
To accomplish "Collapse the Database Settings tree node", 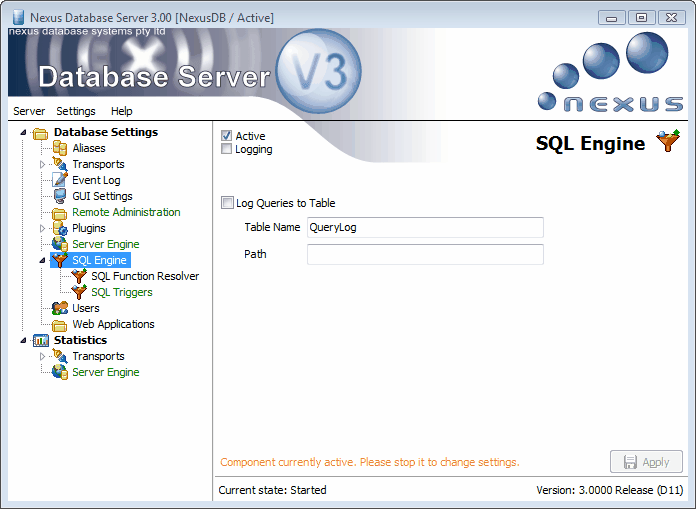I will (23, 132).
